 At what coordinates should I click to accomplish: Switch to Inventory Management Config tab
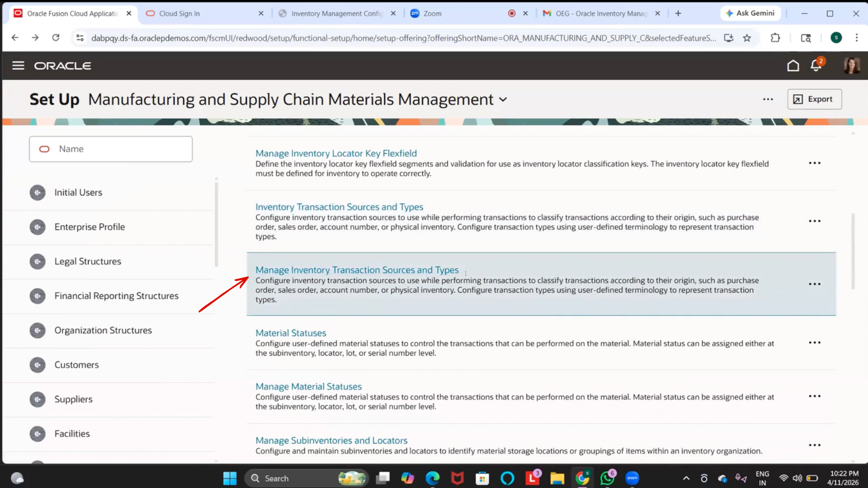tap(337, 14)
